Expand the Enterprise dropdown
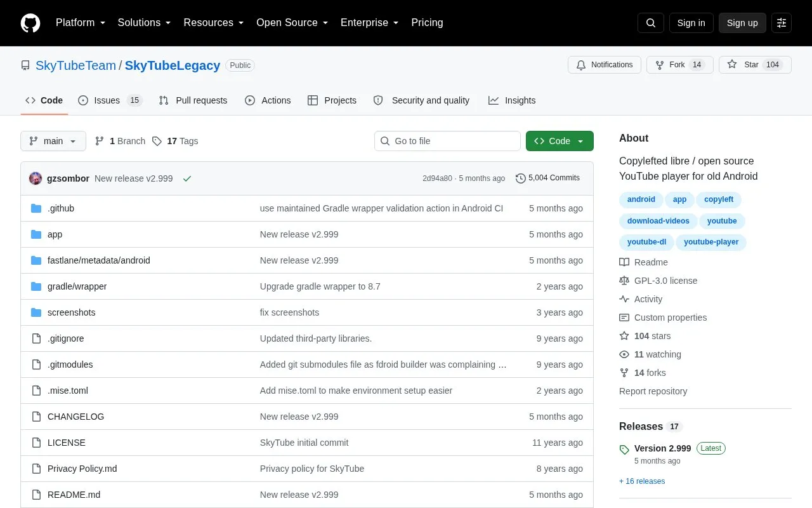This screenshot has height=508, width=812. pos(369,23)
